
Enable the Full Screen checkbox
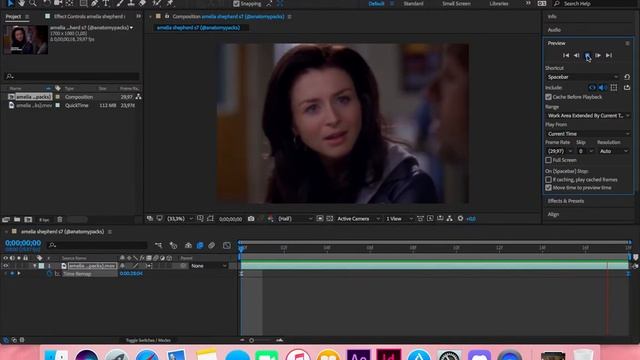548,160
